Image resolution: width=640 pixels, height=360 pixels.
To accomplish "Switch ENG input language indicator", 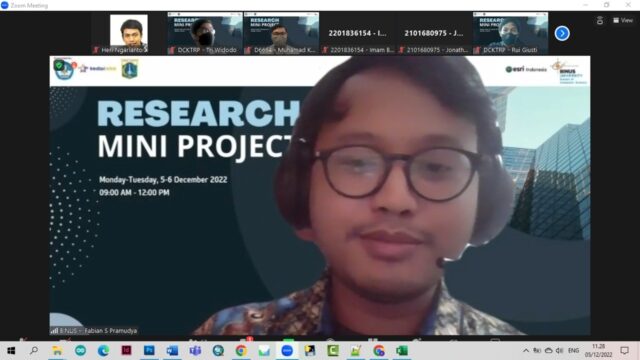I will point(573,351).
